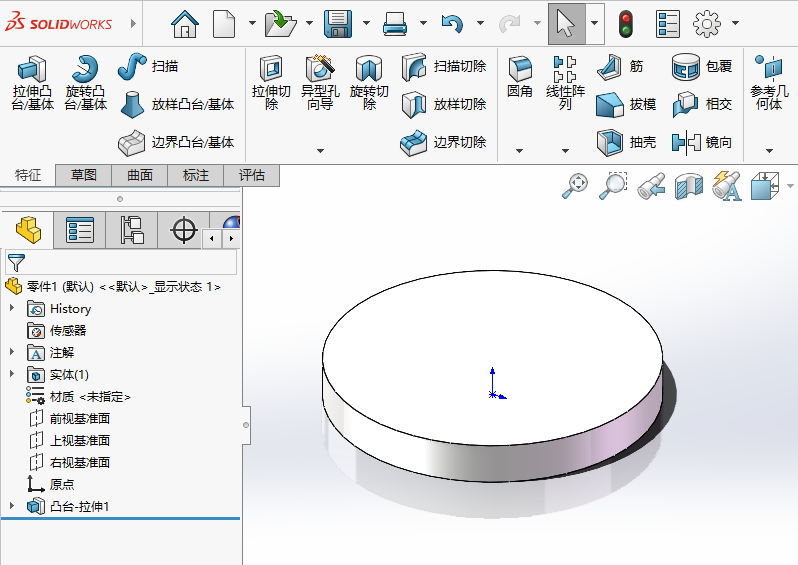Click the Extruded Cut (拉伸切除) icon
The image size is (798, 565).
tap(271, 70)
